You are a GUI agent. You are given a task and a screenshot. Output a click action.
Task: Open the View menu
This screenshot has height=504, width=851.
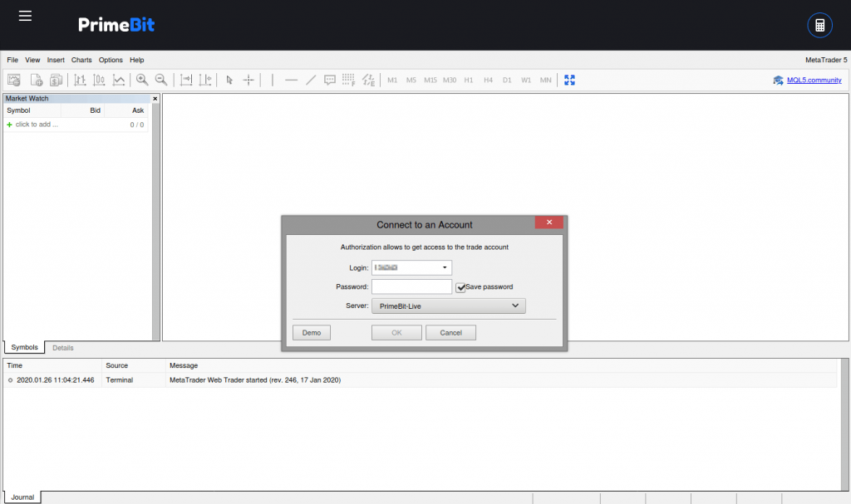(32, 61)
